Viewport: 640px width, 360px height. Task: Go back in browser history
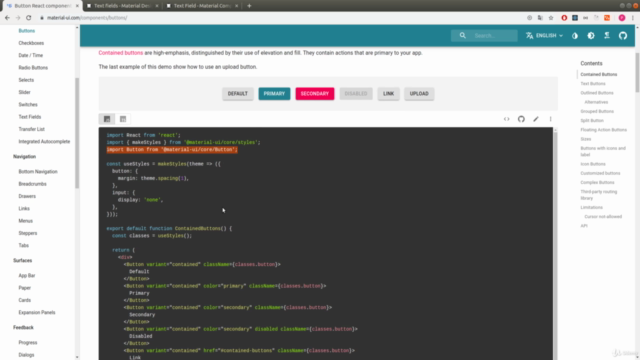click(x=7, y=18)
